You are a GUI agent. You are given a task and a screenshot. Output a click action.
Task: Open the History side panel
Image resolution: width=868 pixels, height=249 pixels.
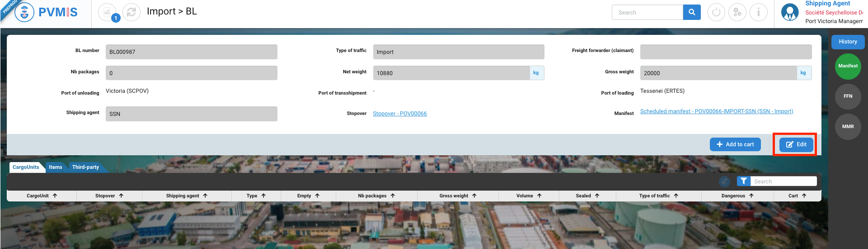click(848, 42)
